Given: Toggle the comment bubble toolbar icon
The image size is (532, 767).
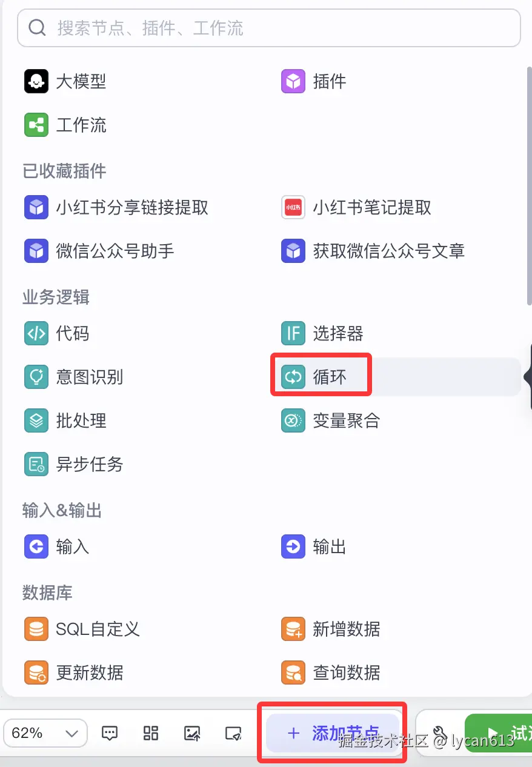Looking at the screenshot, I should click(110, 733).
